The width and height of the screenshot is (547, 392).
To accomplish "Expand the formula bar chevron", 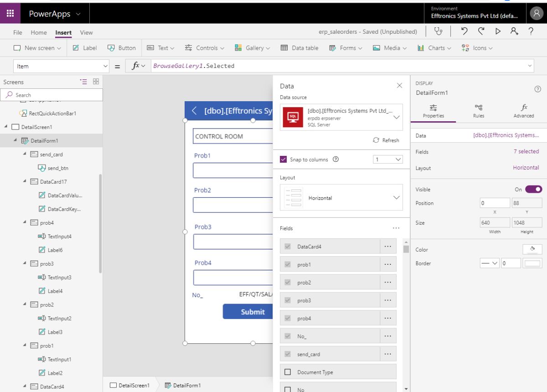I will point(530,66).
